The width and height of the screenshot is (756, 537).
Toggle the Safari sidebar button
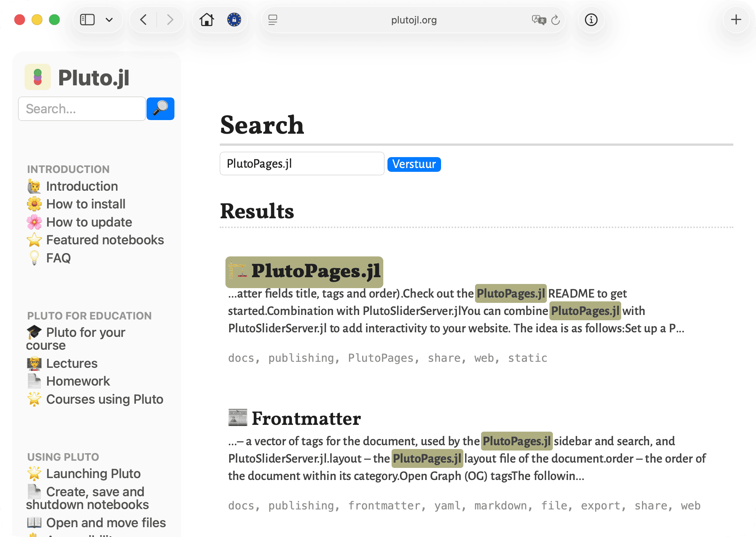87,20
